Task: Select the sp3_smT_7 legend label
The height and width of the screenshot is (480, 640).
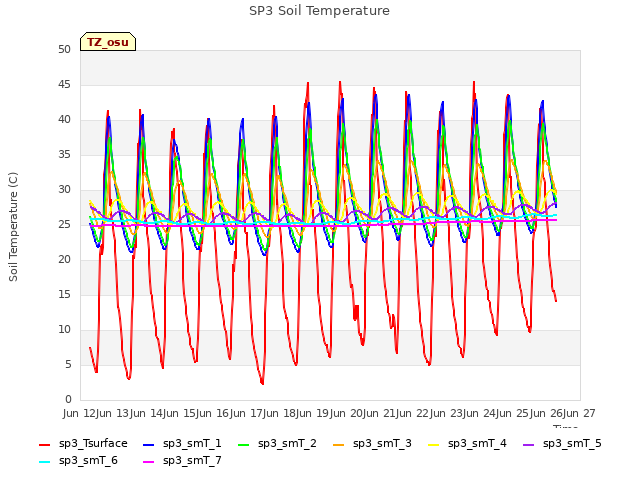Action: point(192,461)
